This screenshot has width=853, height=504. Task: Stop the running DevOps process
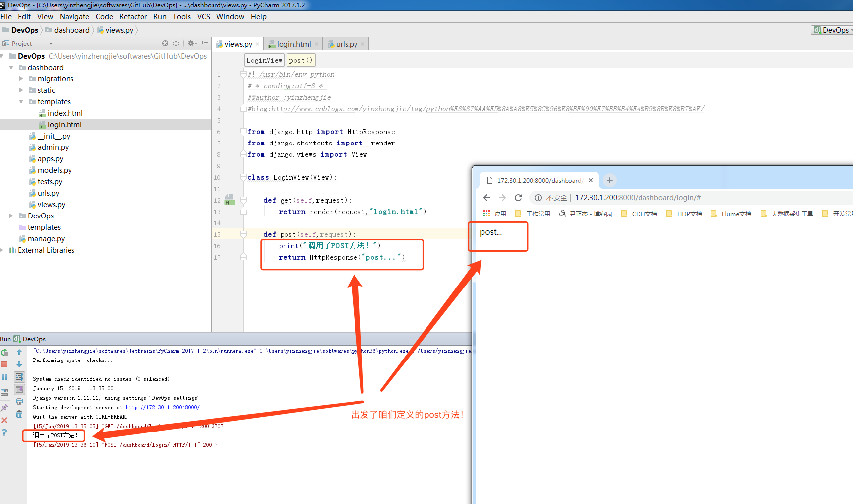click(4, 364)
